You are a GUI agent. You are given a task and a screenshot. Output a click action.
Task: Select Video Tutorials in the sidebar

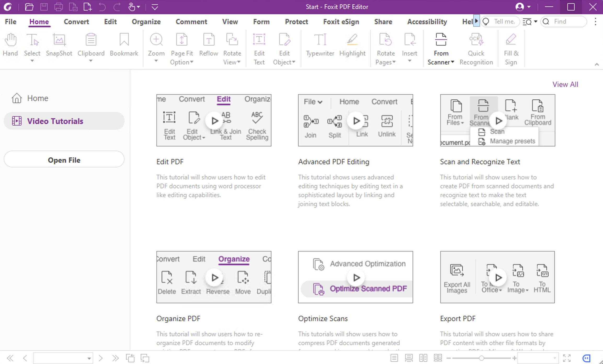point(64,121)
